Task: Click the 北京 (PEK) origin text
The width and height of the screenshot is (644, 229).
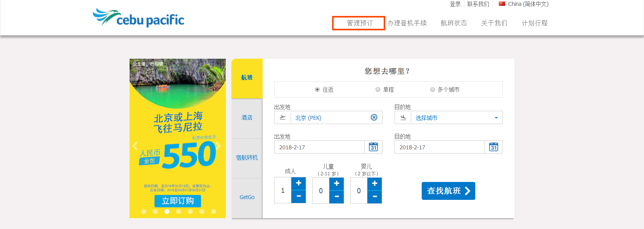Action: pyautogui.click(x=308, y=118)
